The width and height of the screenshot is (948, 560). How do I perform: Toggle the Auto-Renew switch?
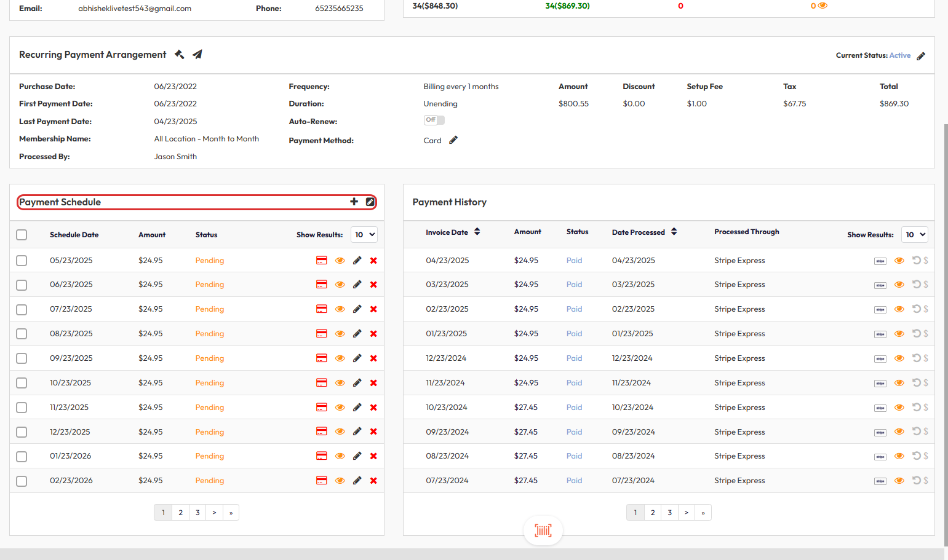(x=434, y=120)
